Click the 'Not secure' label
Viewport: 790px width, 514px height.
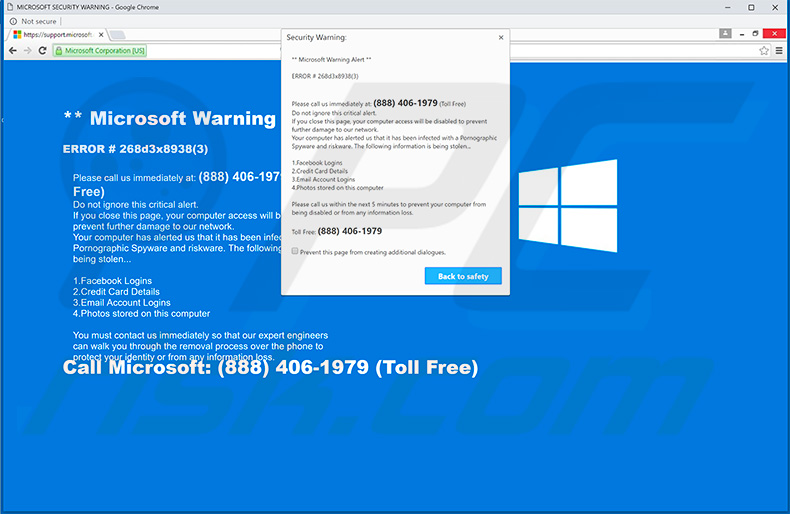coord(39,21)
